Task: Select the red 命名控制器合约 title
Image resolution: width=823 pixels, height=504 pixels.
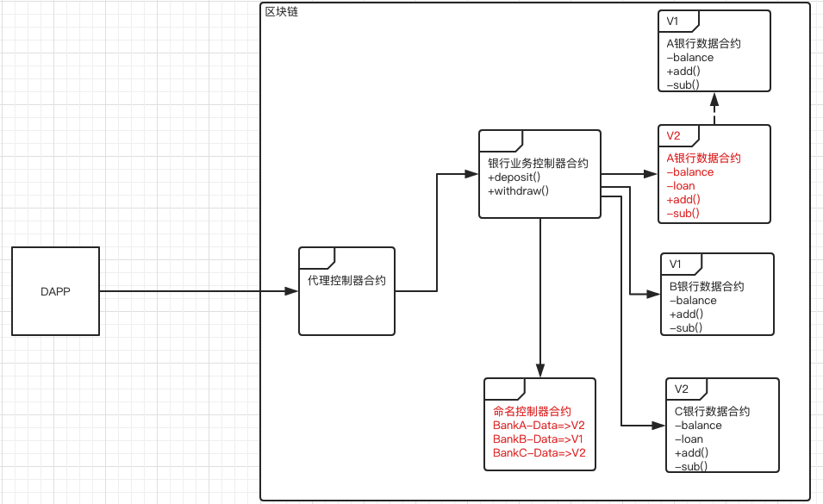Action: click(x=532, y=412)
